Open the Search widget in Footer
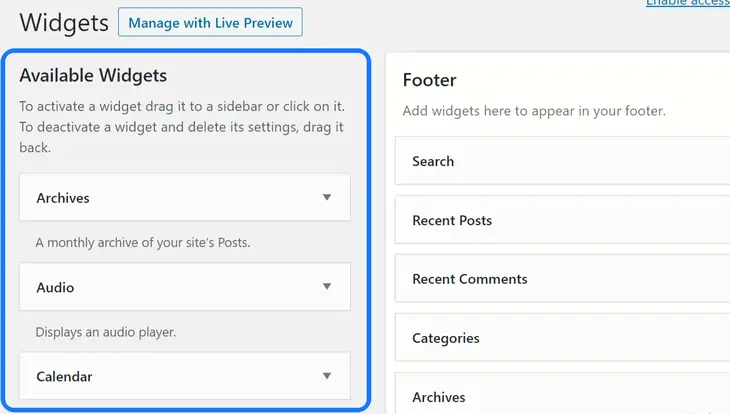Image resolution: width=730 pixels, height=414 pixels. point(433,161)
